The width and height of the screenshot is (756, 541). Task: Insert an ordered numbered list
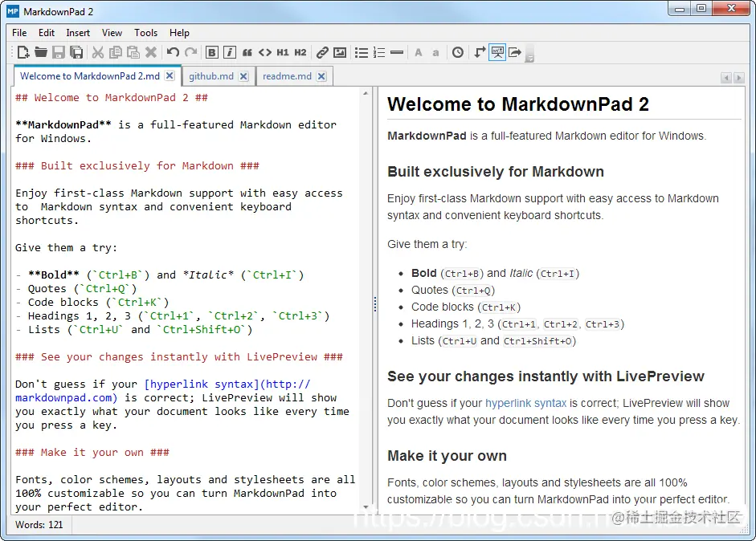coord(379,52)
